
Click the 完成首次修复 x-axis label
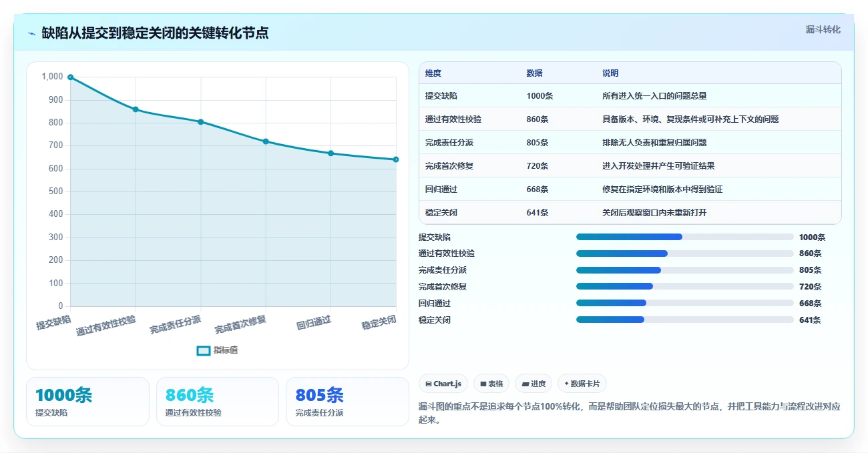240,325
